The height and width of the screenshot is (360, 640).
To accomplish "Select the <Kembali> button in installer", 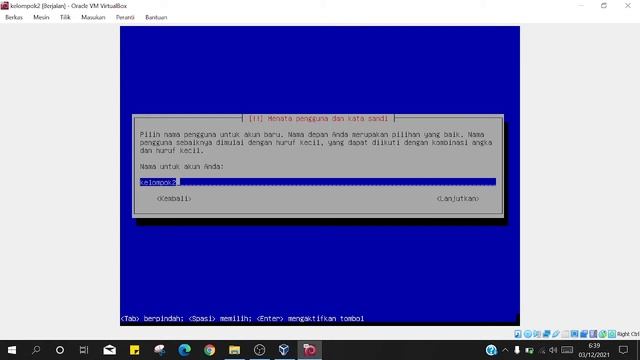I will click(x=174, y=198).
